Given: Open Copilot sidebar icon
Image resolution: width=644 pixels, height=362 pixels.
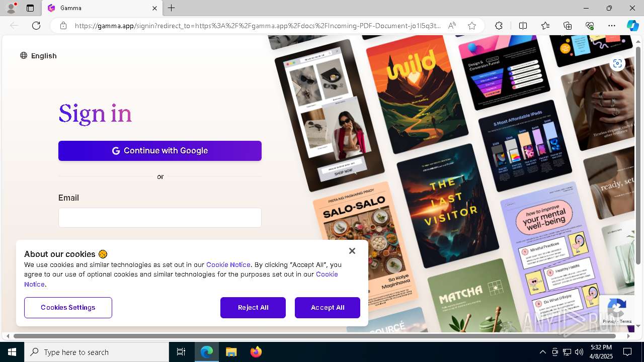Looking at the screenshot, I should click(x=632, y=26).
